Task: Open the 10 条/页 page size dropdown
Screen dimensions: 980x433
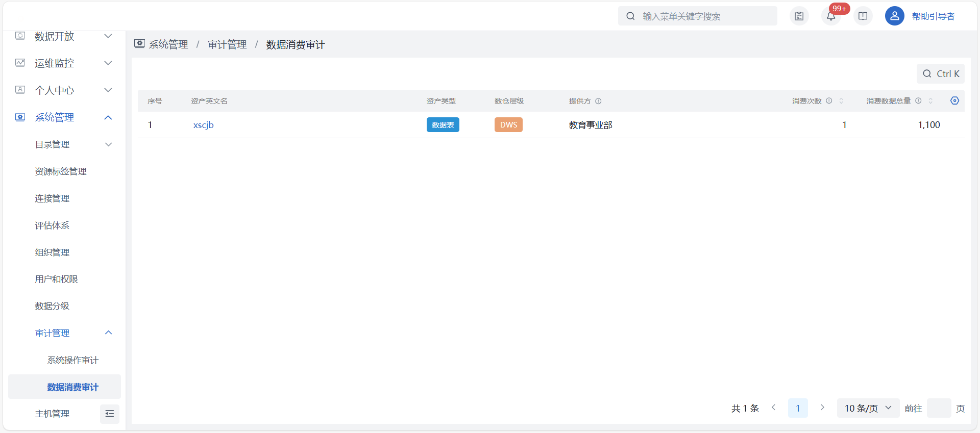Action: tap(868, 408)
